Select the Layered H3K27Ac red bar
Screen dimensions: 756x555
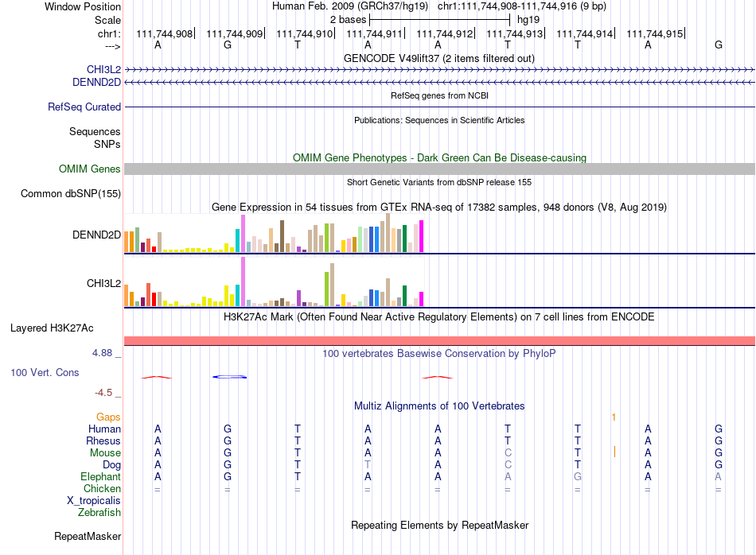tap(439, 341)
